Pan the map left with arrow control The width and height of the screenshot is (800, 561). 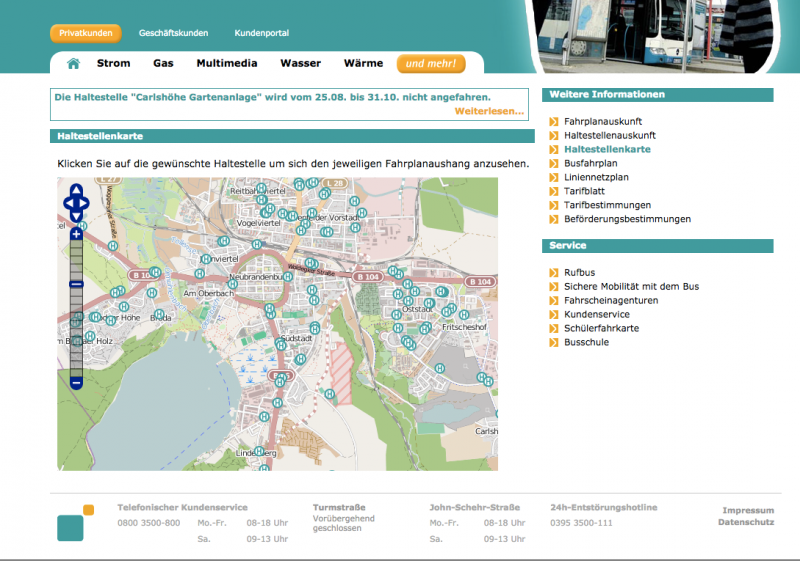tap(67, 203)
